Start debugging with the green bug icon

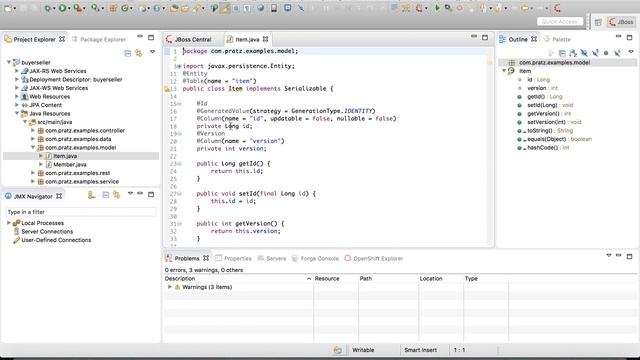[48, 8]
